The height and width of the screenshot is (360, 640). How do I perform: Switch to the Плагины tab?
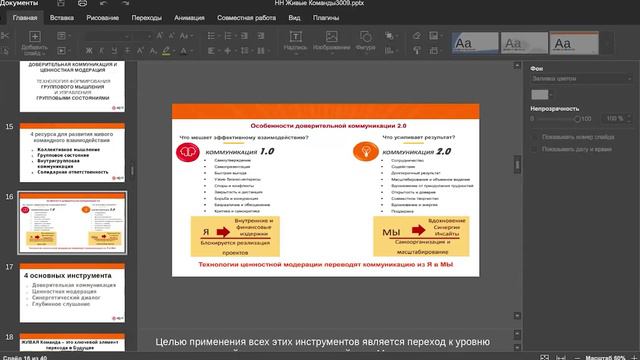(326, 18)
